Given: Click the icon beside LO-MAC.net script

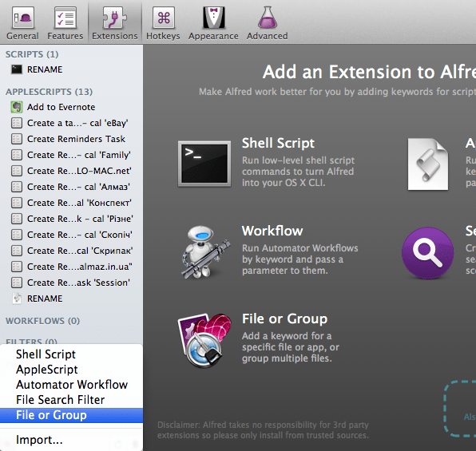Looking at the screenshot, I should pos(17,171).
